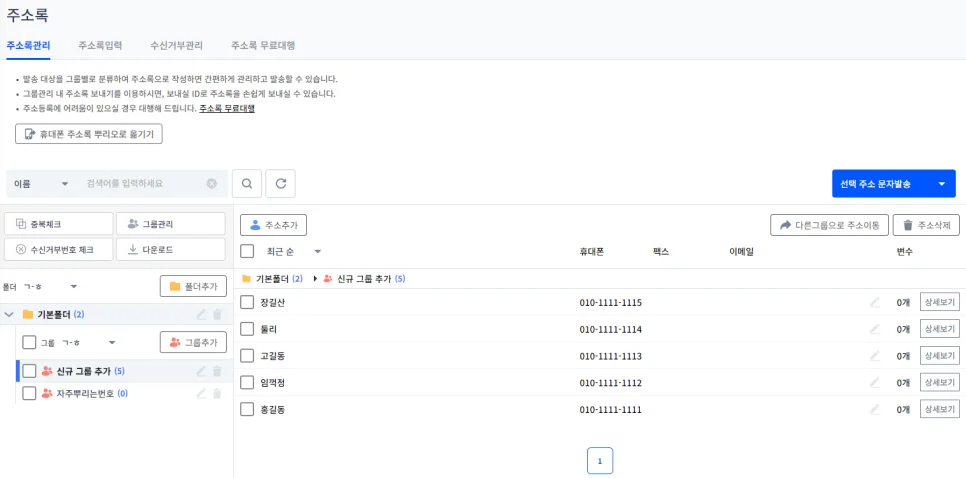Viewport: 966px width, 478px height.
Task: Follow the 주소록 무료대행 underlined link
Action: click(227, 108)
